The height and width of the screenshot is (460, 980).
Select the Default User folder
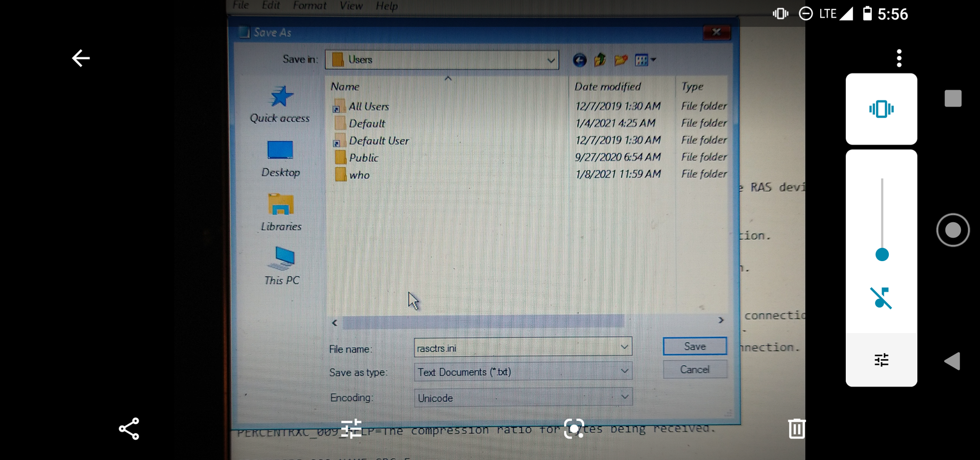coord(371,141)
